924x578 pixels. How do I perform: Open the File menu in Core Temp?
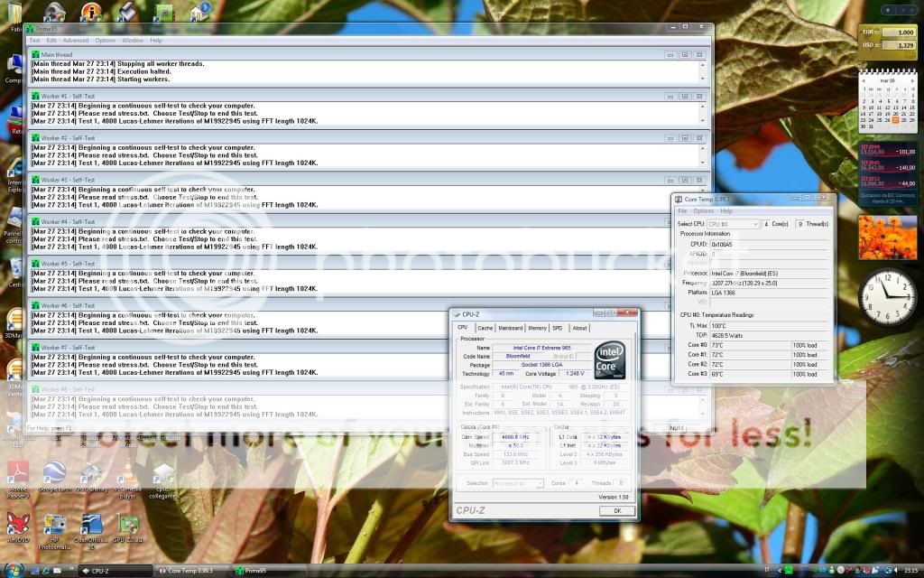[x=682, y=211]
